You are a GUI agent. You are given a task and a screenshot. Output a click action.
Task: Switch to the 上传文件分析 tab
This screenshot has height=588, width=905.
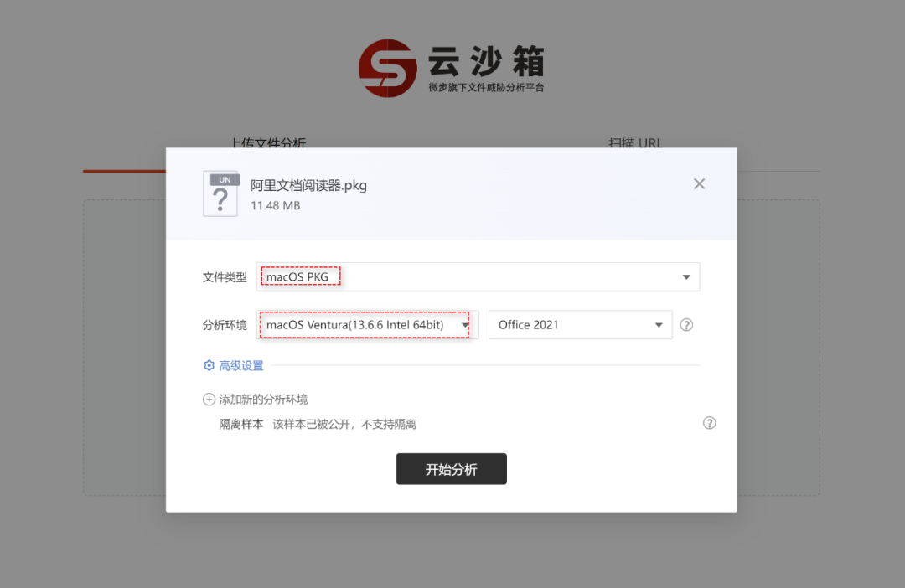click(x=268, y=143)
